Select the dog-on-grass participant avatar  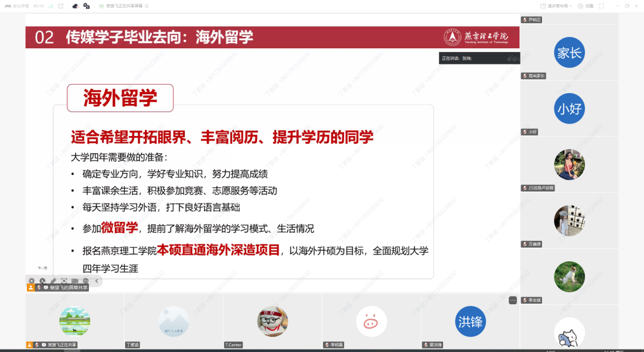569,276
